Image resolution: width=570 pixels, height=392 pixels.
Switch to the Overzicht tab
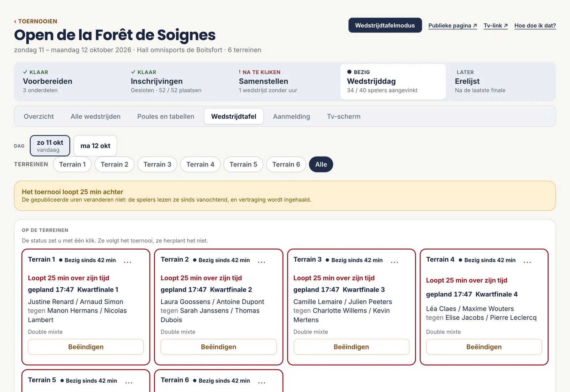pos(39,117)
